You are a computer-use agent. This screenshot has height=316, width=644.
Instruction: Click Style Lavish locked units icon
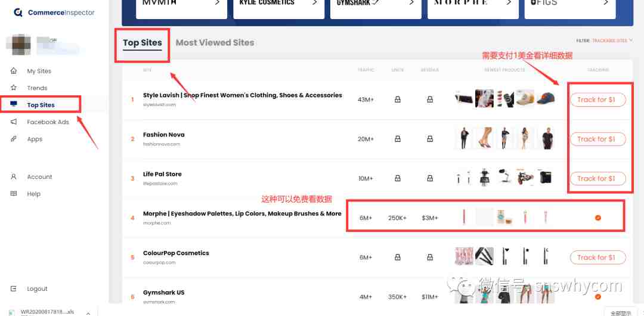pos(397,100)
